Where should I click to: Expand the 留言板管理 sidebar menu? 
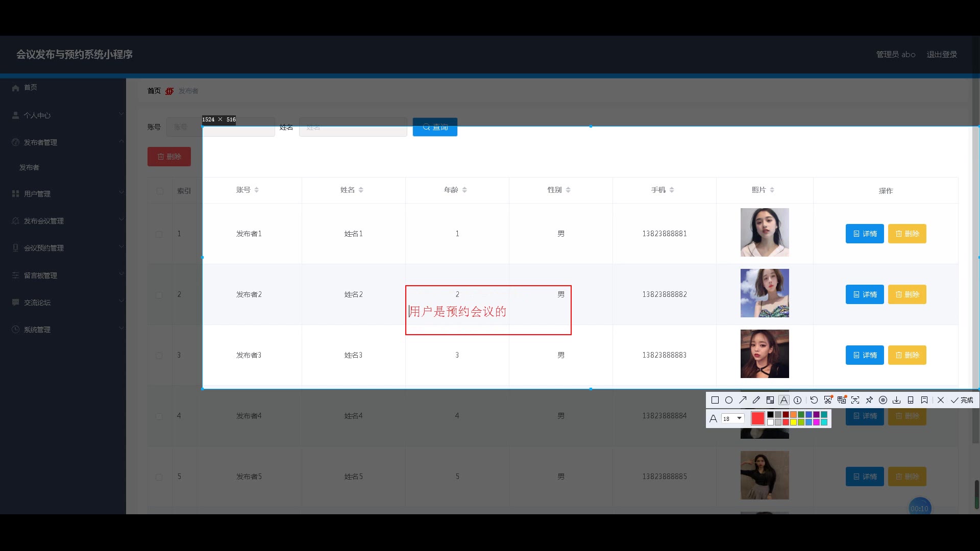click(x=63, y=275)
